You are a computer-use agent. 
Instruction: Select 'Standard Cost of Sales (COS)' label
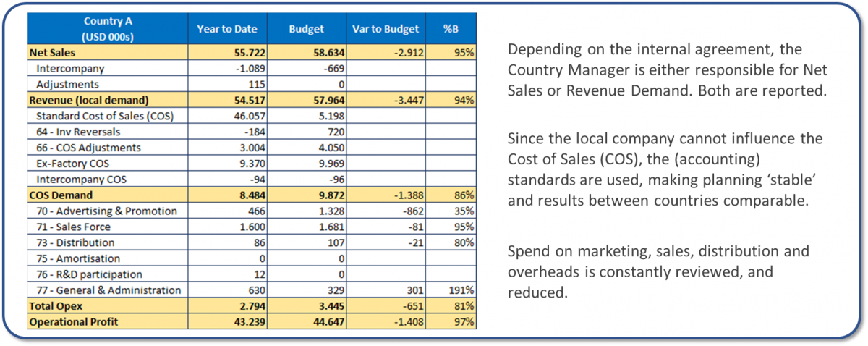click(x=105, y=116)
